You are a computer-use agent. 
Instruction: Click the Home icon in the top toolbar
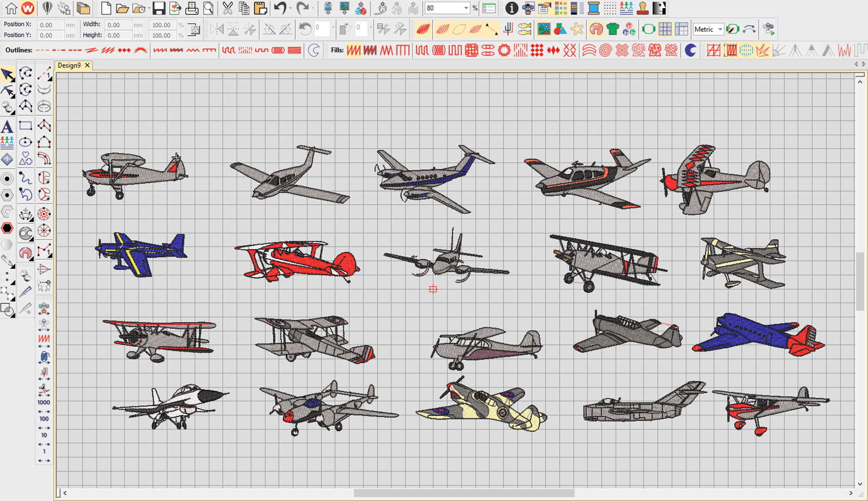[11, 8]
